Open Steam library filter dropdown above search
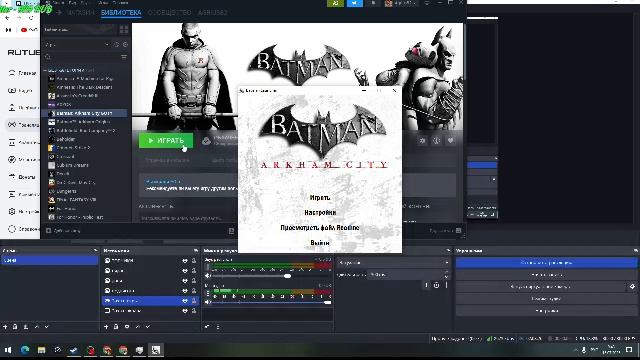The height and width of the screenshot is (360, 640). [77, 44]
